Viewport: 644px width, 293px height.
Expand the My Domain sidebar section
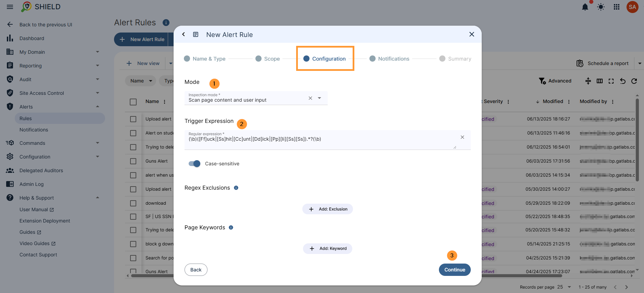point(98,52)
